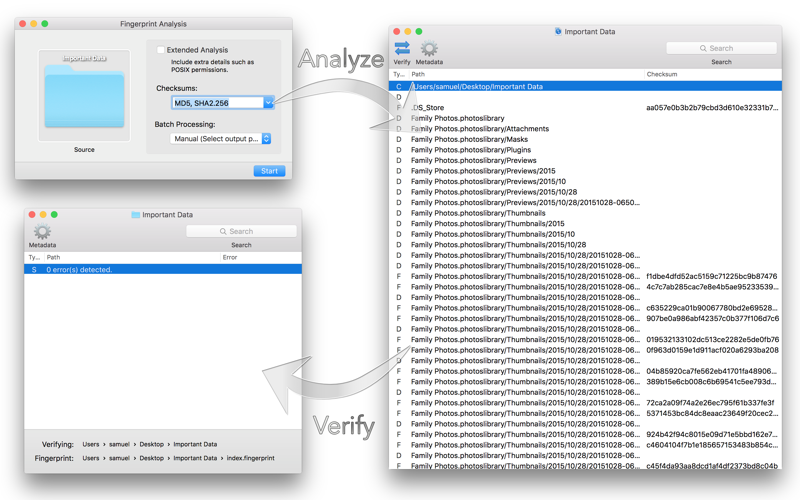Click Desktop in the Verifying path bar
Viewport: 800px width, 500px height.
(x=152, y=444)
